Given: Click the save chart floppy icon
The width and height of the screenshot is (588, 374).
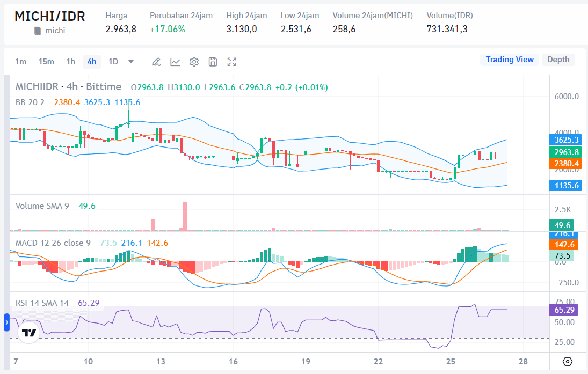Looking at the screenshot, I should (213, 62).
